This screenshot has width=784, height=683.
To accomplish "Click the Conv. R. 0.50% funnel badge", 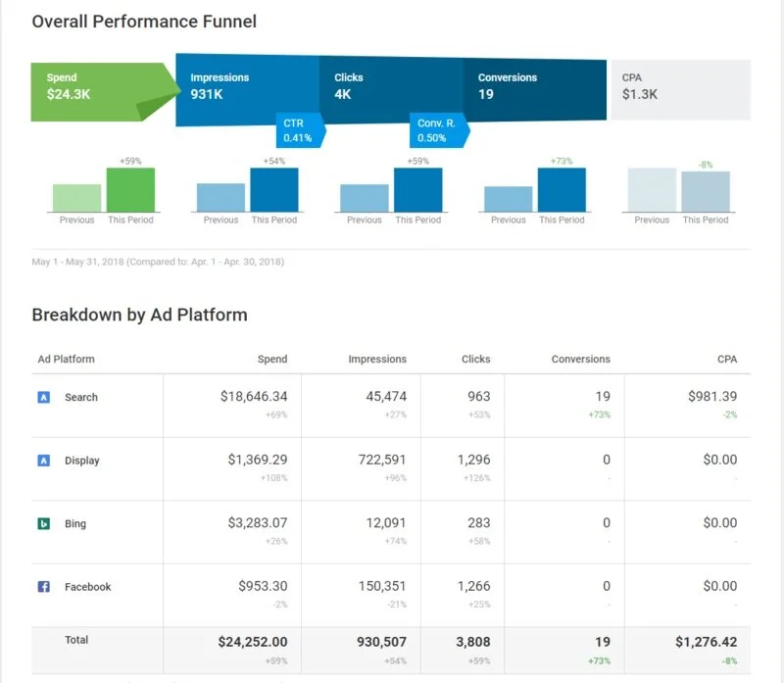I will point(440,129).
